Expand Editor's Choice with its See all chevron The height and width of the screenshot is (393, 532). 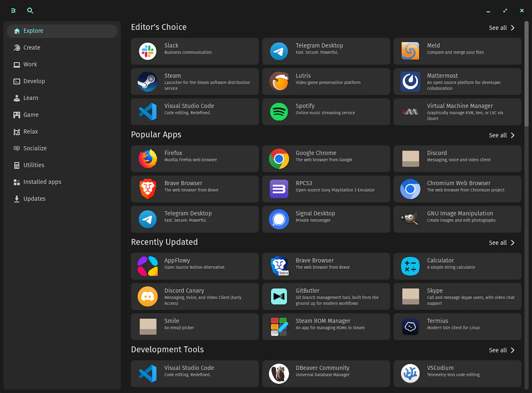(513, 28)
